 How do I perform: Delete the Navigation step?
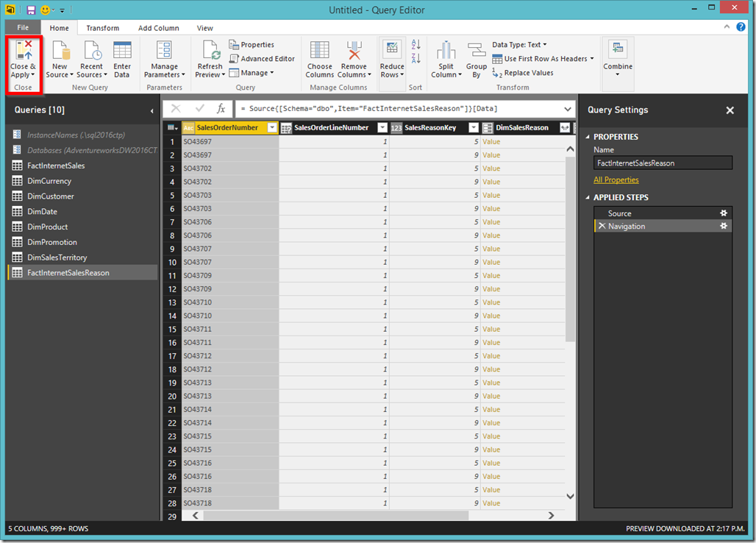(x=602, y=226)
